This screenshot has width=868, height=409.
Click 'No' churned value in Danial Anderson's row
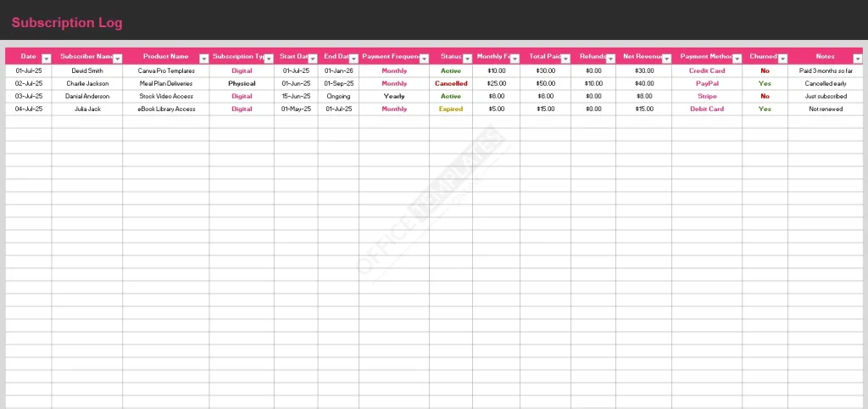[765, 97]
